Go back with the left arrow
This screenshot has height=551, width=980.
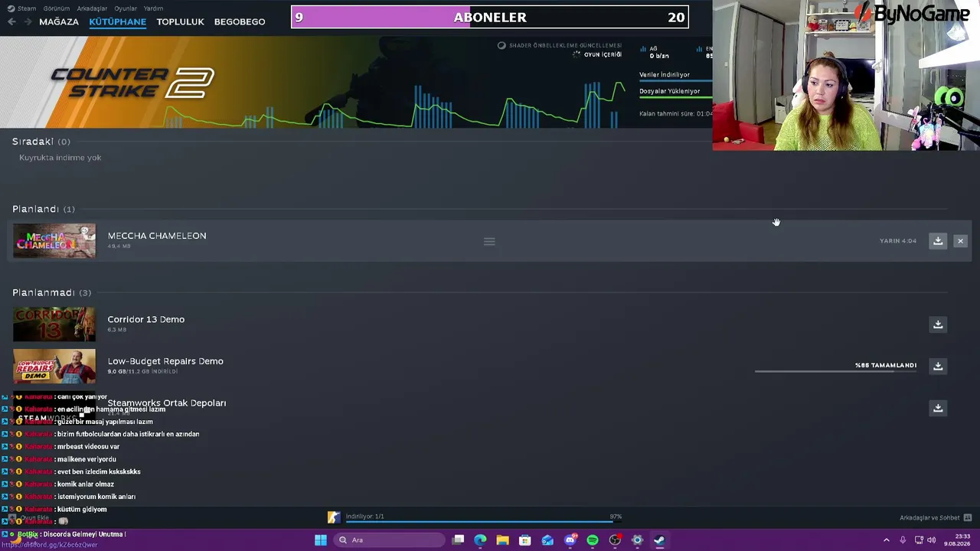(x=11, y=21)
